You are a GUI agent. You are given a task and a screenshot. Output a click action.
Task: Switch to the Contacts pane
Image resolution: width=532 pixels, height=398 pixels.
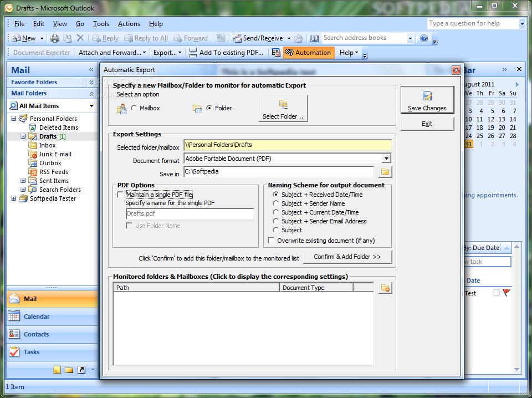pos(52,334)
